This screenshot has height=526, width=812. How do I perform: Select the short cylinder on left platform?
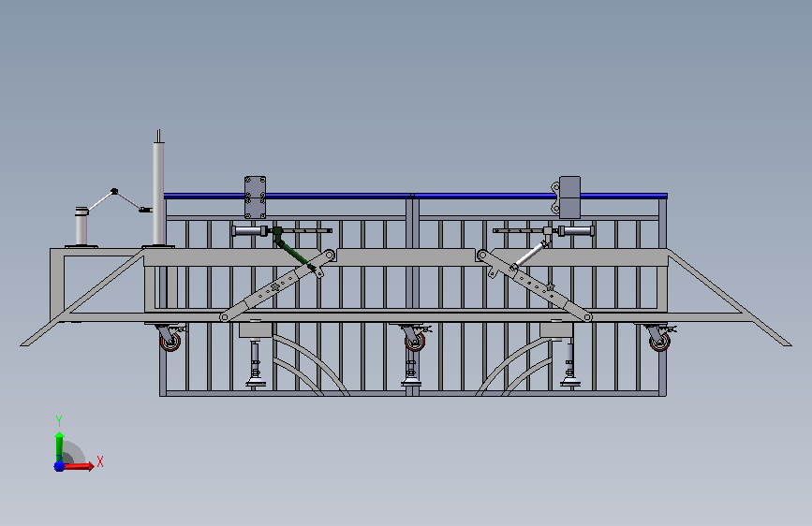[81, 226]
